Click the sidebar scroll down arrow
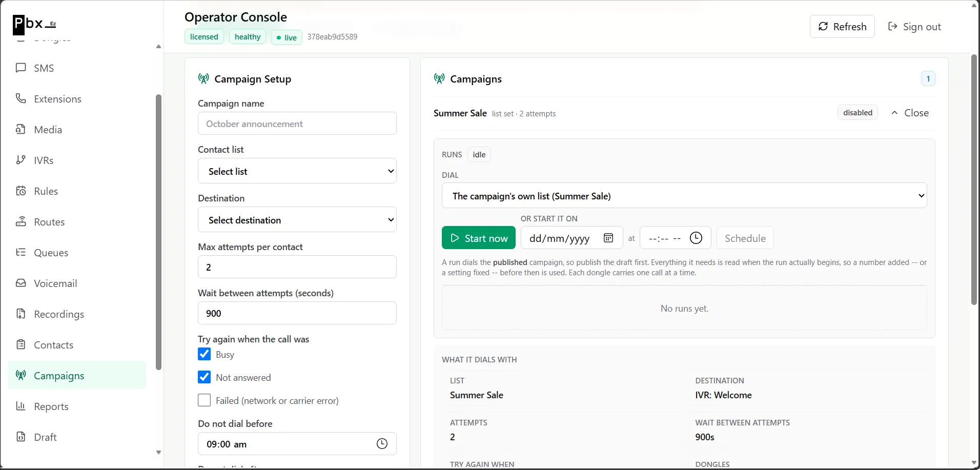This screenshot has width=980, height=470. (x=158, y=452)
